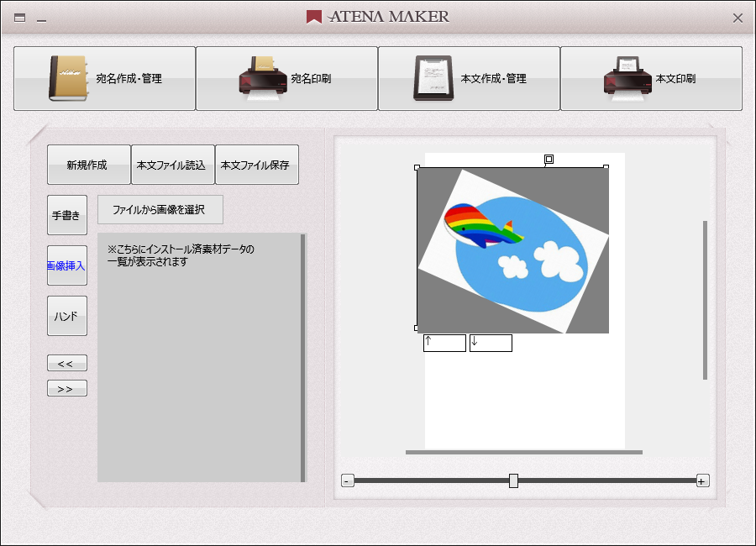Click the top-right image resize handle
756x546 pixels.
pos(606,166)
